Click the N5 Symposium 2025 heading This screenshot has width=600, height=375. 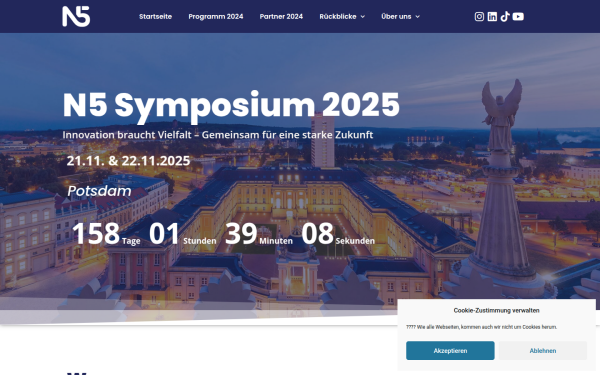pos(231,105)
